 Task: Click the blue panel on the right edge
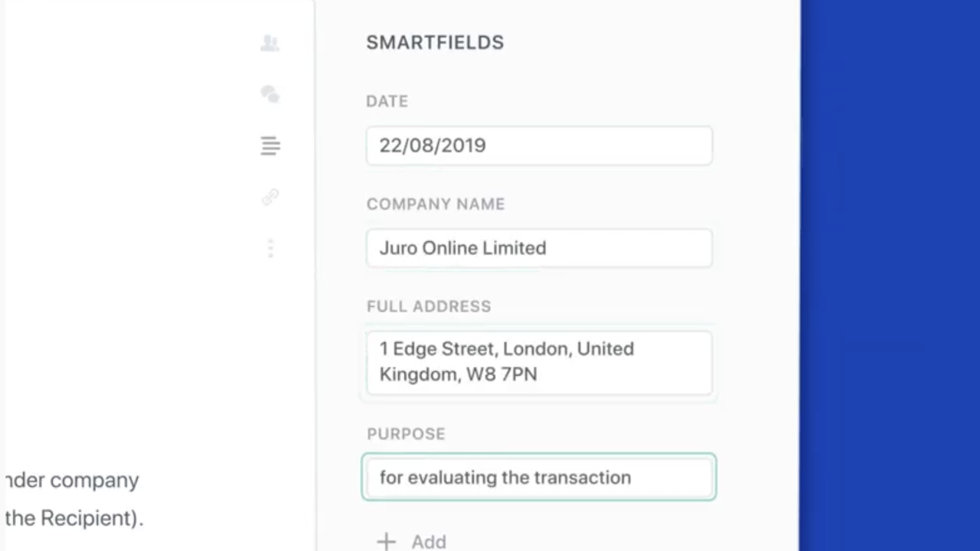click(x=888, y=275)
